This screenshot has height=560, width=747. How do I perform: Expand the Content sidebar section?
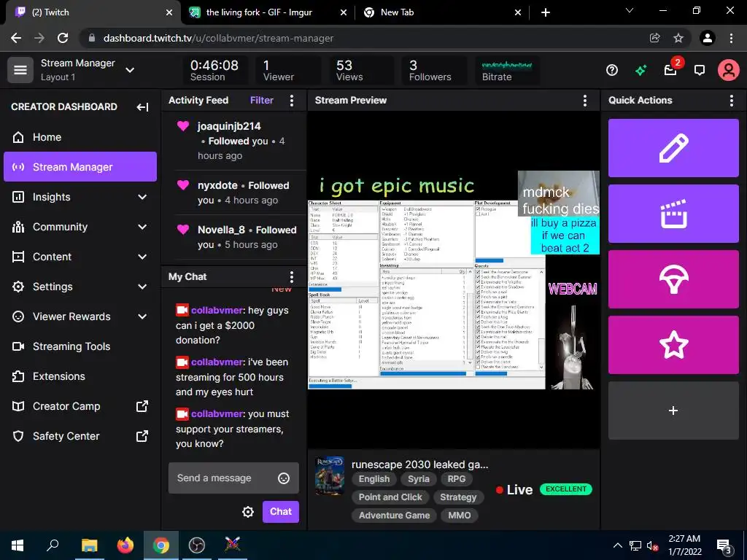click(x=142, y=257)
